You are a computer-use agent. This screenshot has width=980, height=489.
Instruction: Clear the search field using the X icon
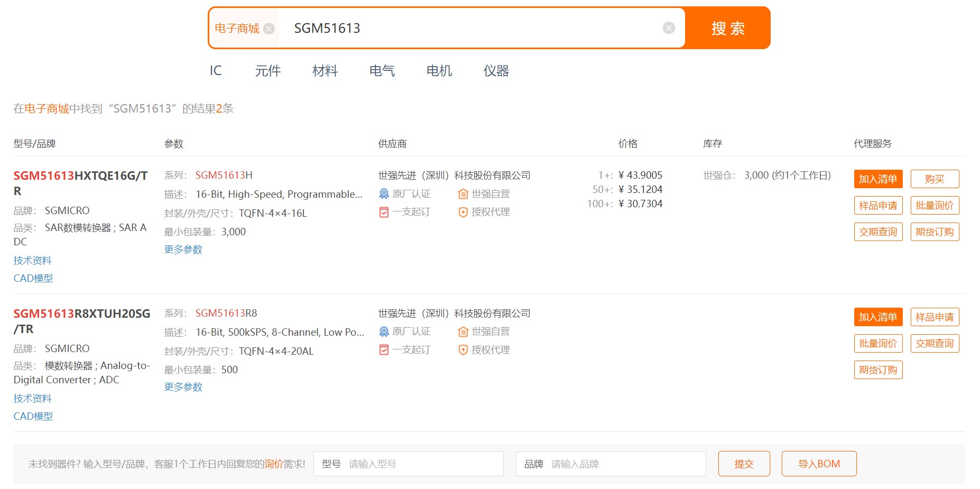click(668, 27)
